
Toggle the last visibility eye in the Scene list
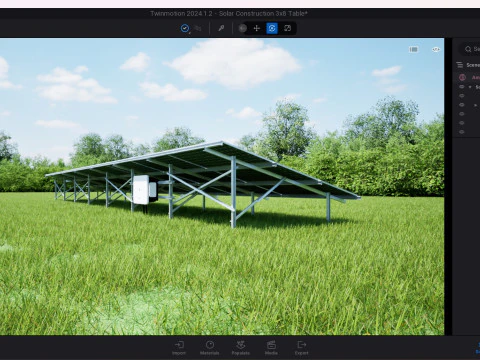[x=462, y=132]
